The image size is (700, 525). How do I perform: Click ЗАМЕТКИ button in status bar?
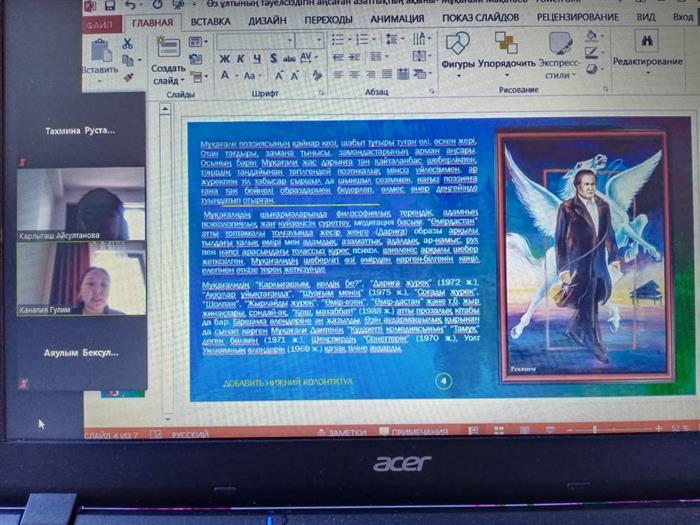tap(347, 431)
